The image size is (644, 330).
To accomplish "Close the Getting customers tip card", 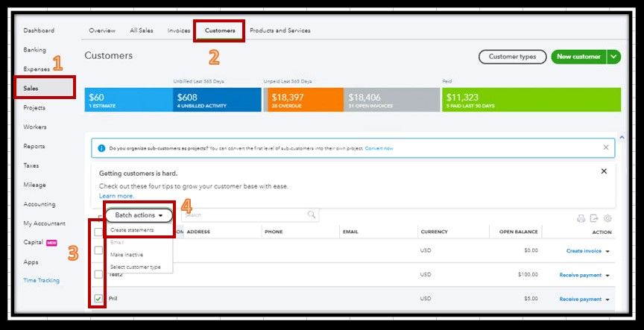I will point(604,171).
